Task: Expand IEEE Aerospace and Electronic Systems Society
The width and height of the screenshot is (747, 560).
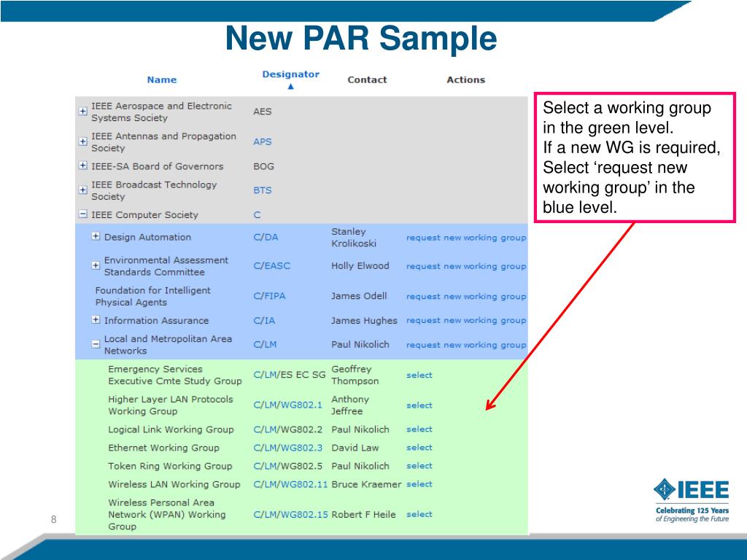Action: pyautogui.click(x=83, y=111)
